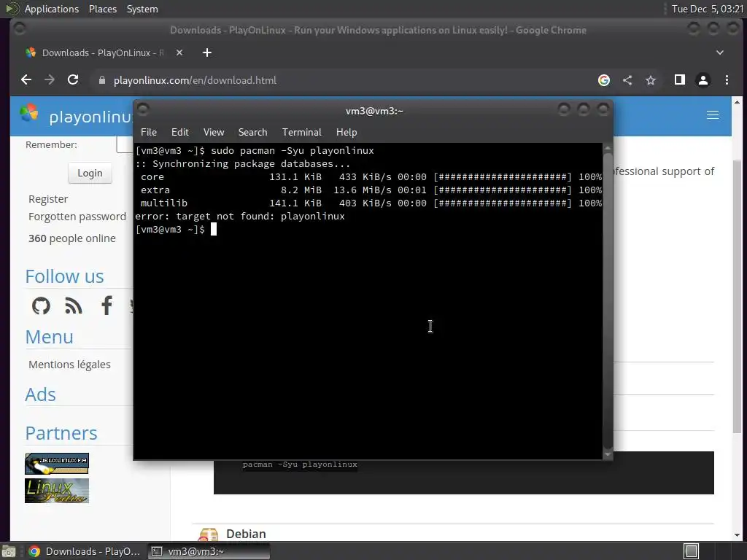Click the browser scrollbar up arrow
This screenshot has height=560, width=747.
pyautogui.click(x=737, y=102)
